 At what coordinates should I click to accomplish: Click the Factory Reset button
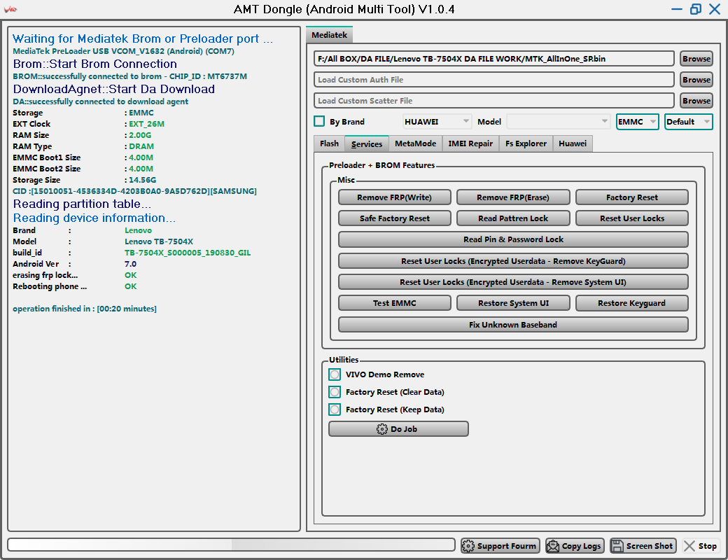632,197
